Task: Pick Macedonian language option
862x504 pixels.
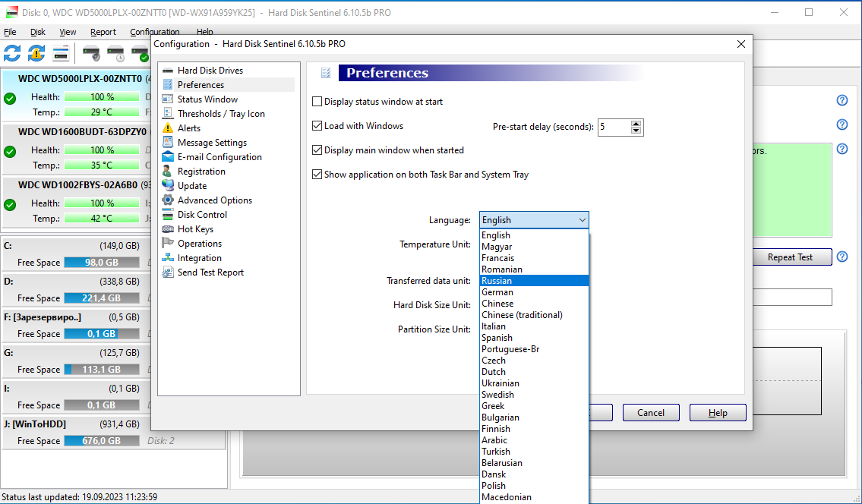Action: pyautogui.click(x=534, y=497)
